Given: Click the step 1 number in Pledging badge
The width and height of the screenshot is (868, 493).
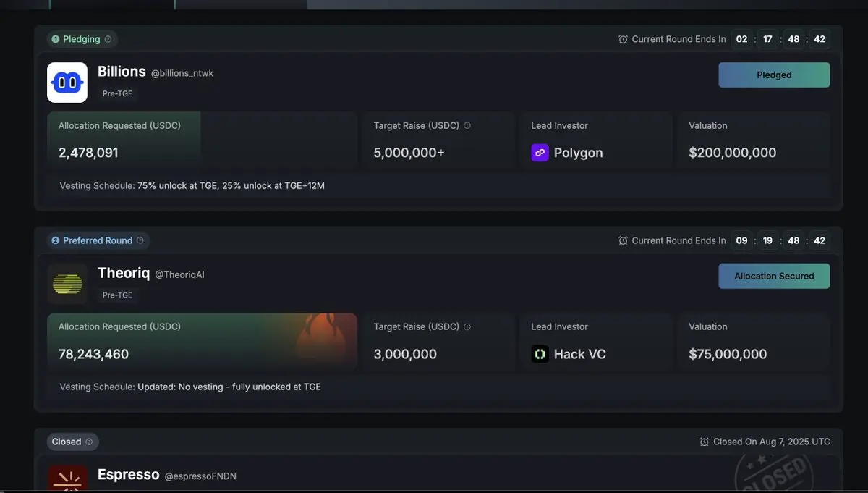Looking at the screenshot, I should pyautogui.click(x=56, y=39).
